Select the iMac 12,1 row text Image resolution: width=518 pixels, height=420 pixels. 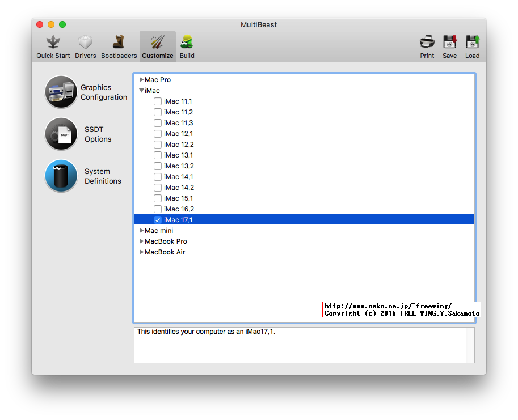click(178, 134)
